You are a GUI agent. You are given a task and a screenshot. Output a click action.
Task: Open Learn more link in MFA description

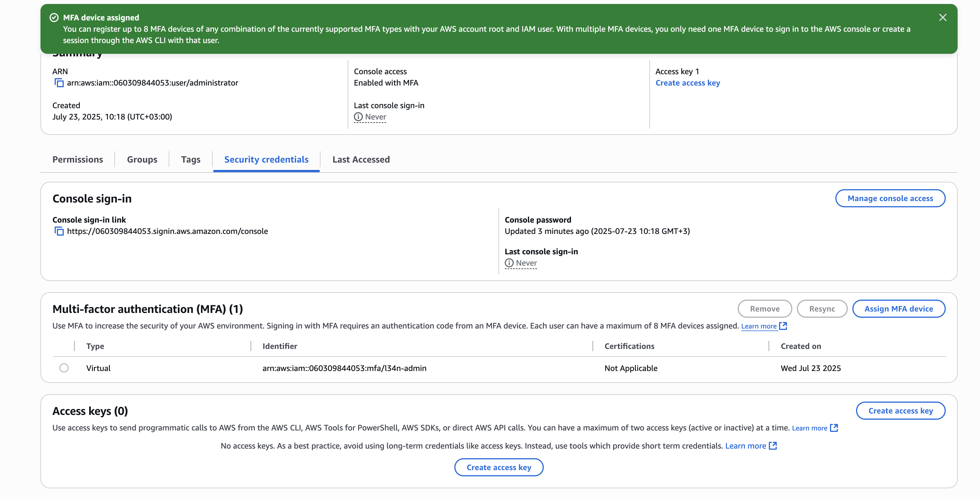point(759,326)
